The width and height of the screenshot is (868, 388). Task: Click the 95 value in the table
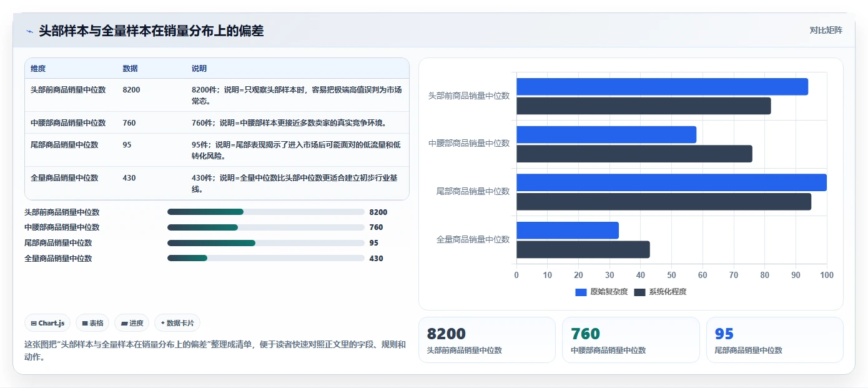click(x=127, y=145)
